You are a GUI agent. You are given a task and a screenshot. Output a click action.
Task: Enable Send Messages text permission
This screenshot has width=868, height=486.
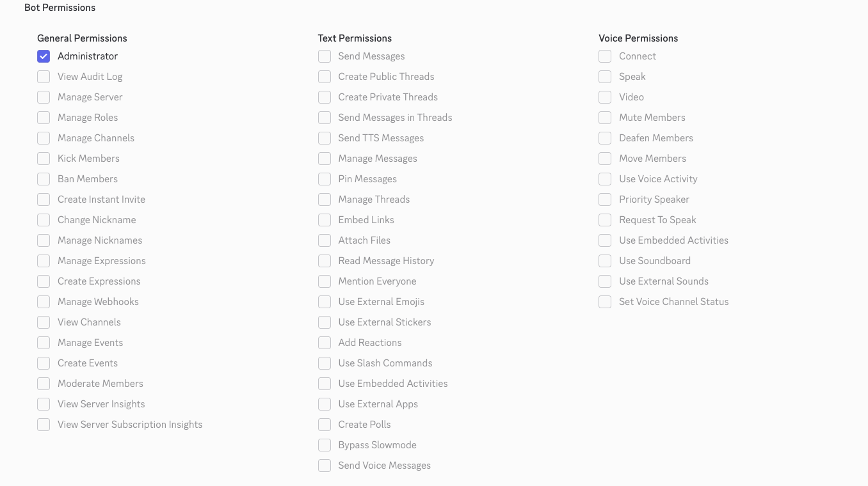click(x=325, y=56)
